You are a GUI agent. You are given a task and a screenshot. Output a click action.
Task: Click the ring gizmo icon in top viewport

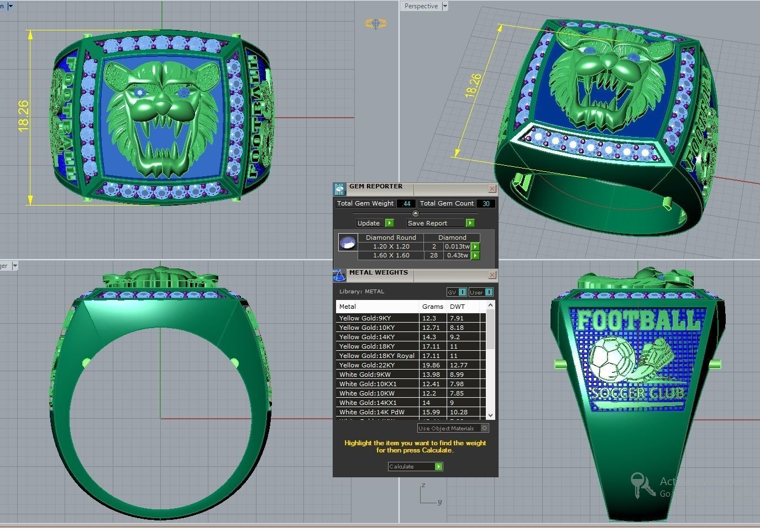click(375, 24)
